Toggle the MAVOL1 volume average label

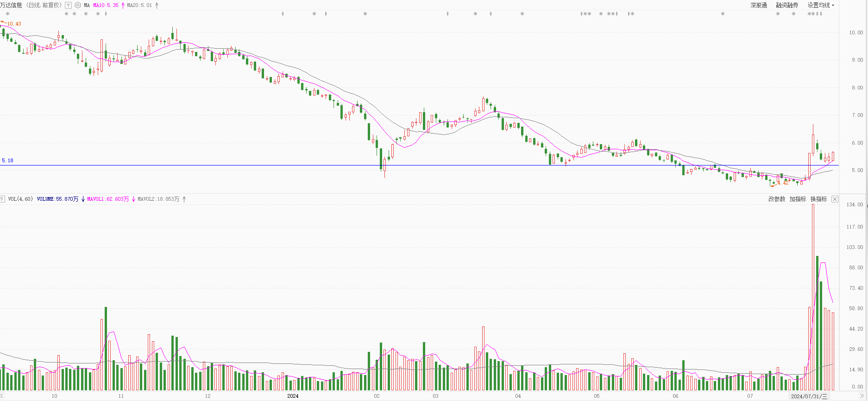coord(108,199)
